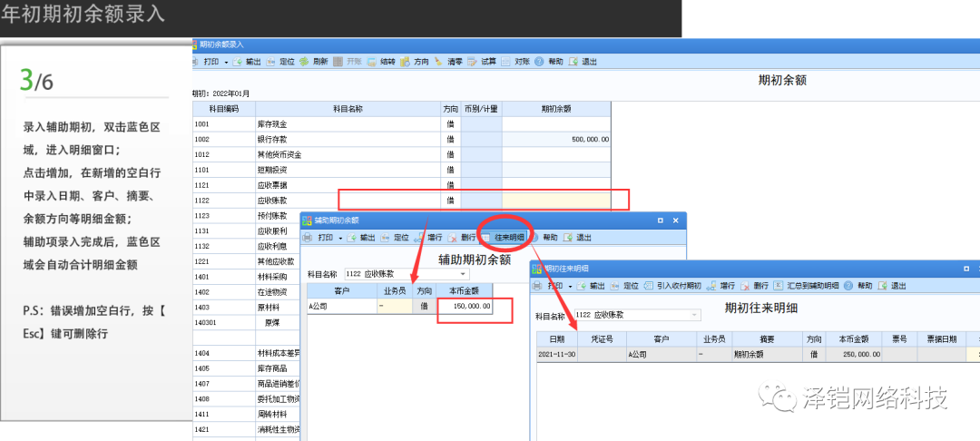This screenshot has height=441, width=980.
Task: Click the 2021-11-30 date cell
Action: 555,355
